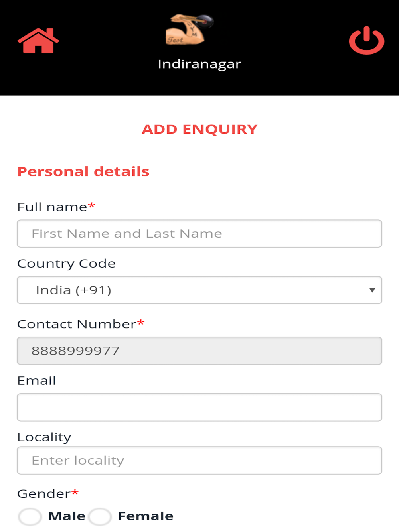Click the Locality label text

(x=44, y=437)
